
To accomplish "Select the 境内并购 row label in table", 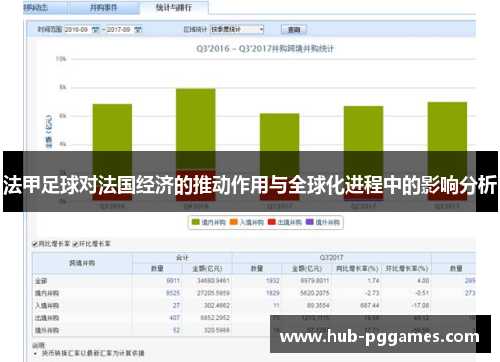I will (x=47, y=293).
